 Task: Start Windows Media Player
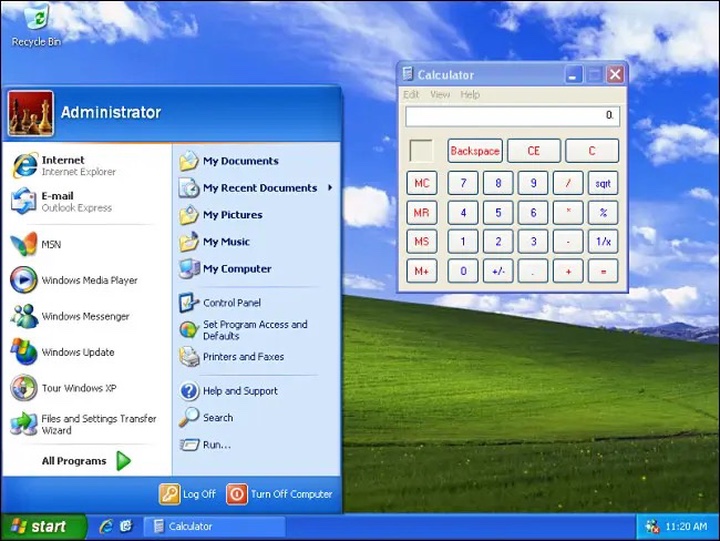tap(88, 281)
